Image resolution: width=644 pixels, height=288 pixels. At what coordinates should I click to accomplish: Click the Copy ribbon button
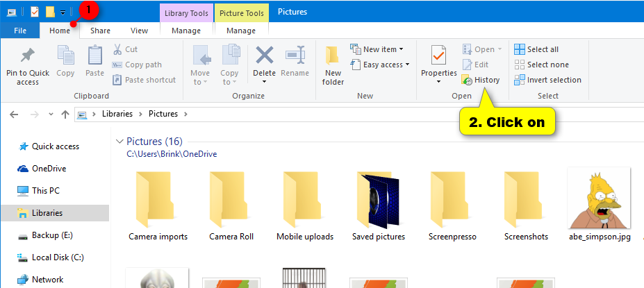pos(65,61)
